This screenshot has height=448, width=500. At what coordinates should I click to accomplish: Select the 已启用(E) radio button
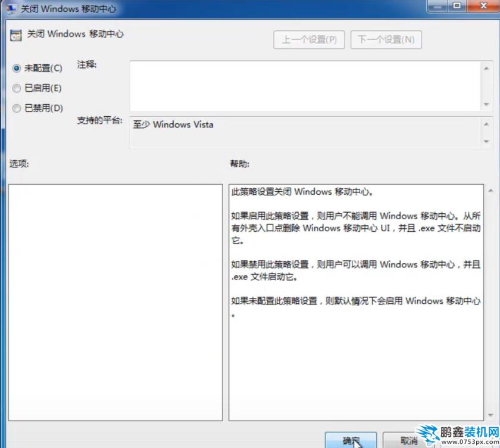17,88
